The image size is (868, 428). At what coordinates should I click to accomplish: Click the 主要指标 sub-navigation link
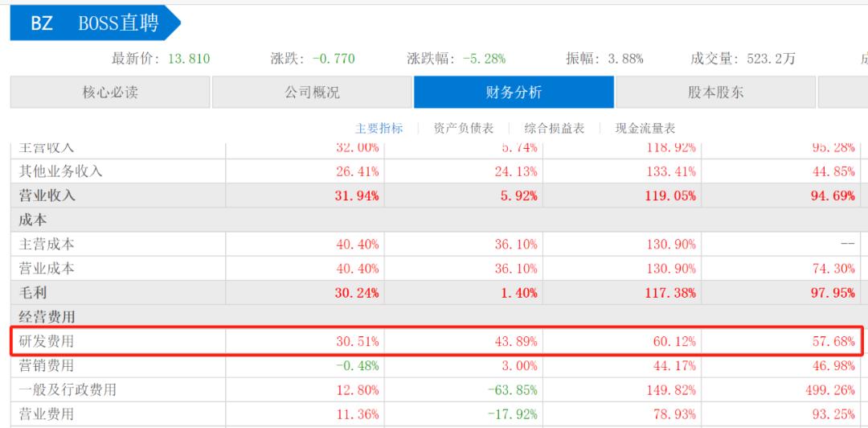click(379, 129)
